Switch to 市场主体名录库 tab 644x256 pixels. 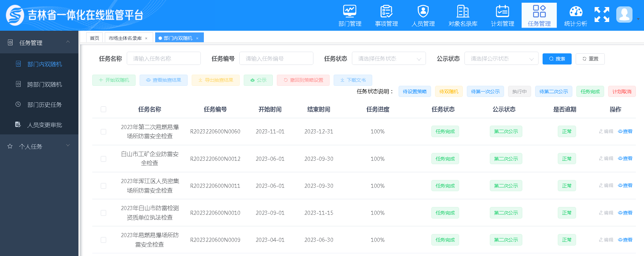[x=129, y=38]
